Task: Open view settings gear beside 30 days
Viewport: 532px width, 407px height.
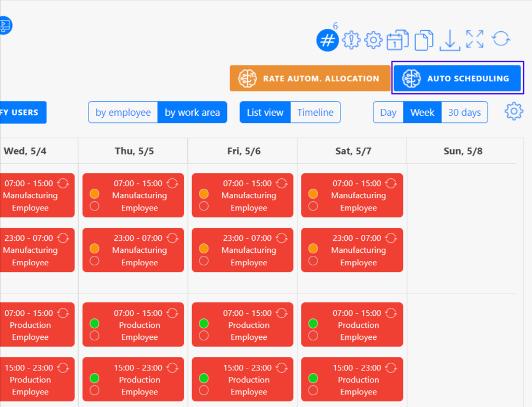Action: (513, 112)
